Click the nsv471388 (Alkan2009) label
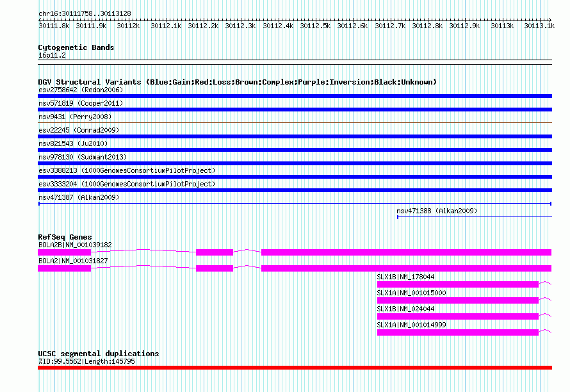This screenshot has height=392, width=570. pyautogui.click(x=437, y=211)
